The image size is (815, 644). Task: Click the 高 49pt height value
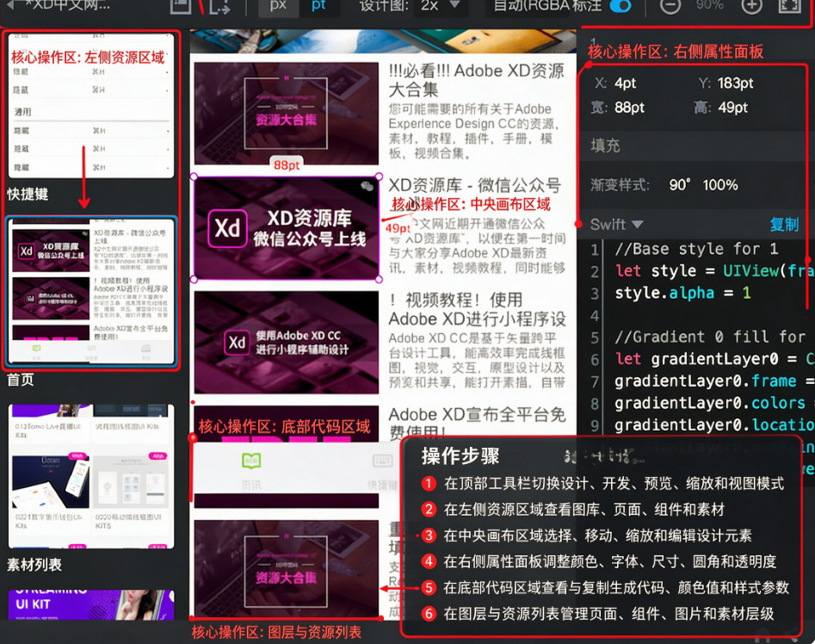click(733, 108)
